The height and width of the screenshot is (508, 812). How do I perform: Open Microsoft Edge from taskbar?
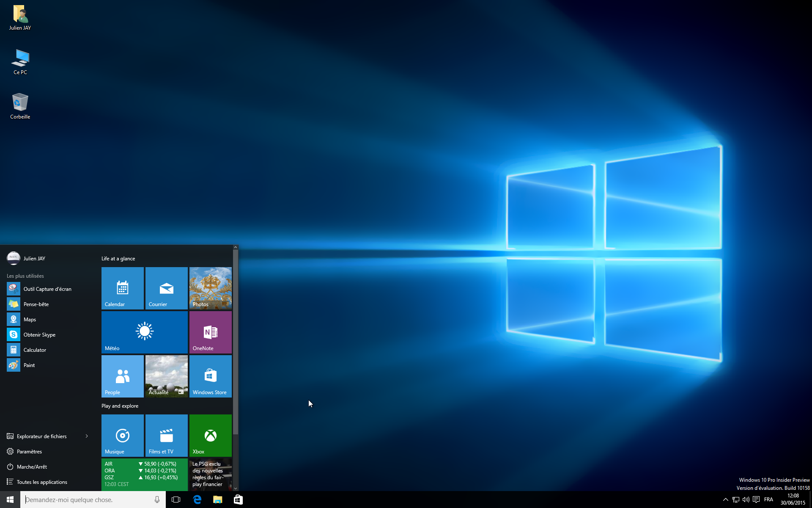point(197,500)
